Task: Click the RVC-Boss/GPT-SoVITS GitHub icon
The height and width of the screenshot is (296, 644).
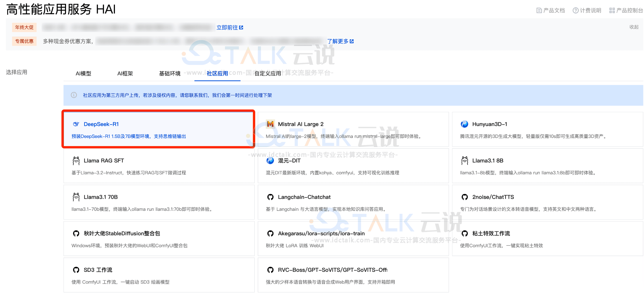Action: point(270,270)
